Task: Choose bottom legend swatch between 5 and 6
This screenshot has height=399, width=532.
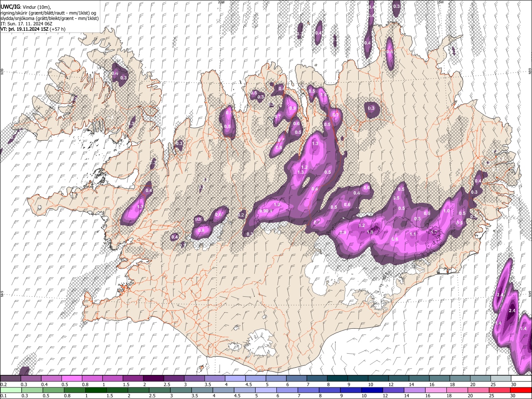Action: pos(266,390)
